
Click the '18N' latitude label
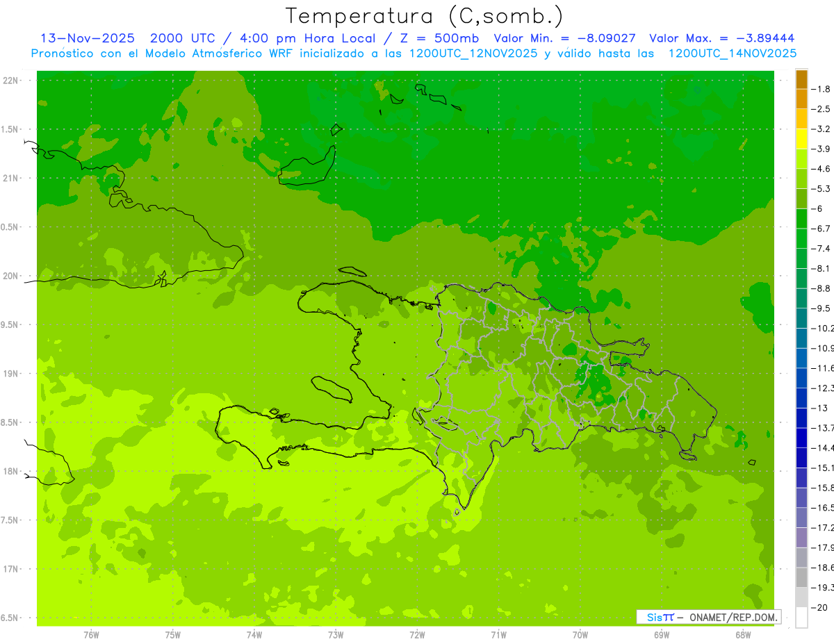[10, 472]
